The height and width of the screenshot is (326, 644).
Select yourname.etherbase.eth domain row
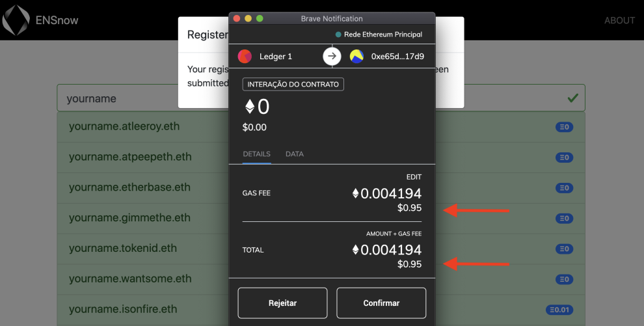click(321, 187)
